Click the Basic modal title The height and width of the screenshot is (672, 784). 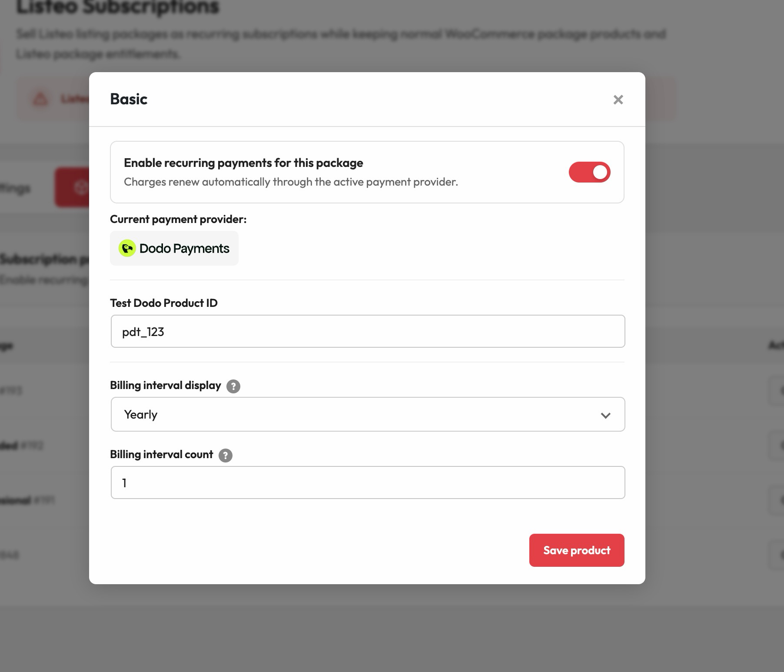(x=129, y=99)
